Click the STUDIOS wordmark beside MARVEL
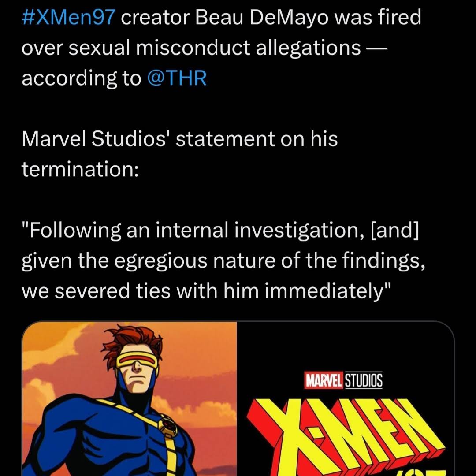This screenshot has height=476, width=476. pos(363,381)
